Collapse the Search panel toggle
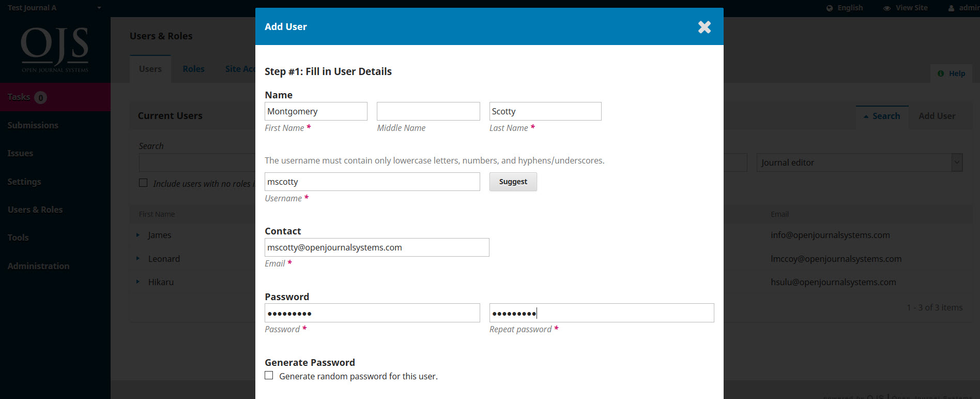Screen dimensions: 980x399 (882, 116)
